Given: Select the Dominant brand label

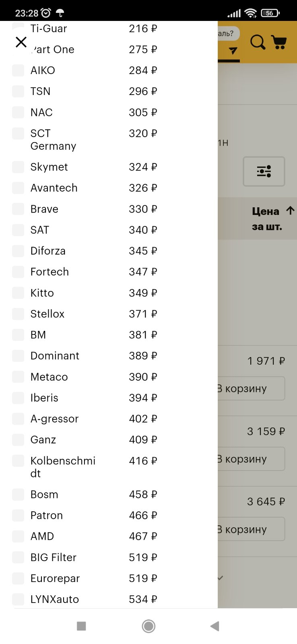Looking at the screenshot, I should [55, 356].
